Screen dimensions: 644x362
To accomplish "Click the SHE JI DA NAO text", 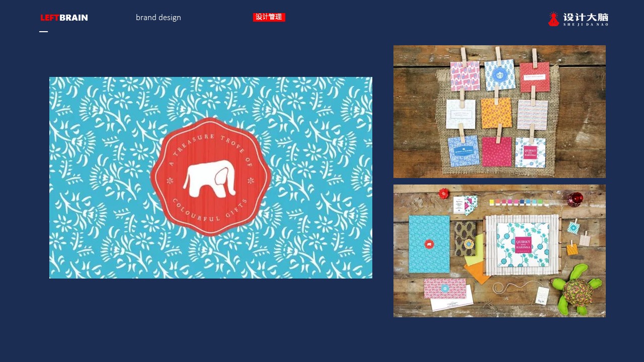I will click(x=586, y=25).
